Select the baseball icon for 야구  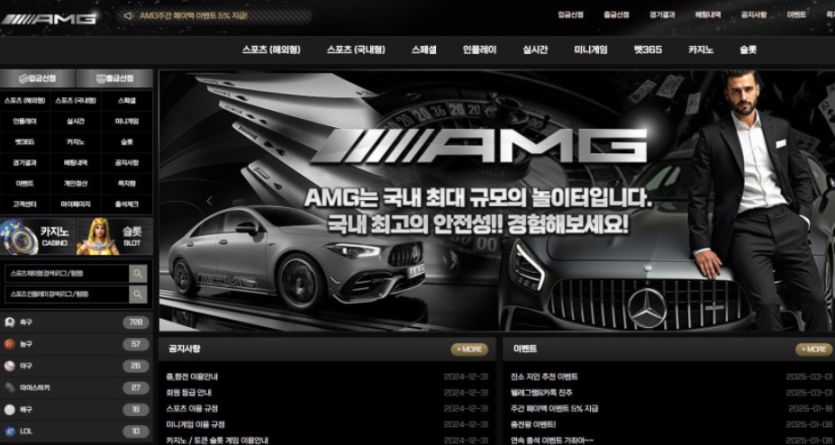(x=10, y=366)
